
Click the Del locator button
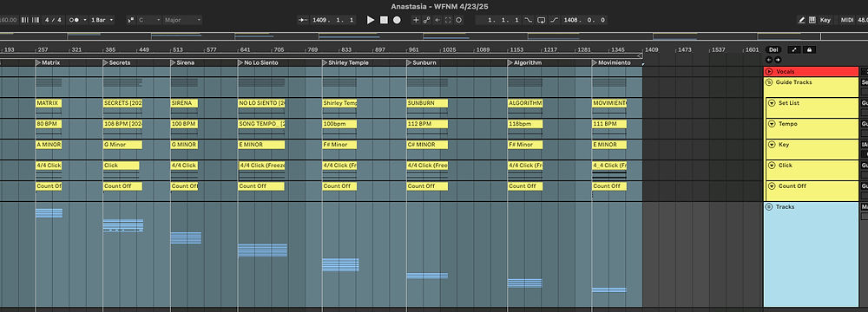pyautogui.click(x=774, y=49)
